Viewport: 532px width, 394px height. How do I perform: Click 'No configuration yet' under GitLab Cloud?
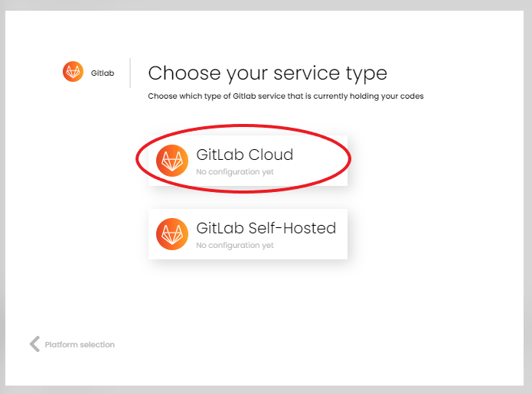(x=234, y=172)
